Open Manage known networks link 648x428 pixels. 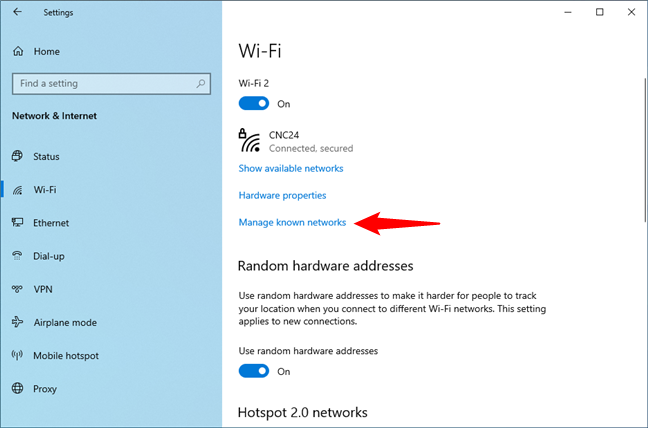292,222
